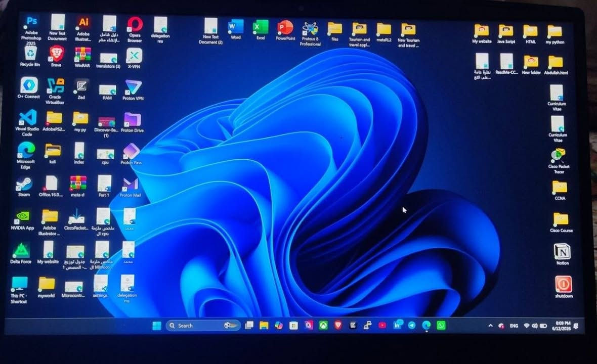This screenshot has height=364, width=597.
Task: Open the volume control in tray
Action: 535,326
